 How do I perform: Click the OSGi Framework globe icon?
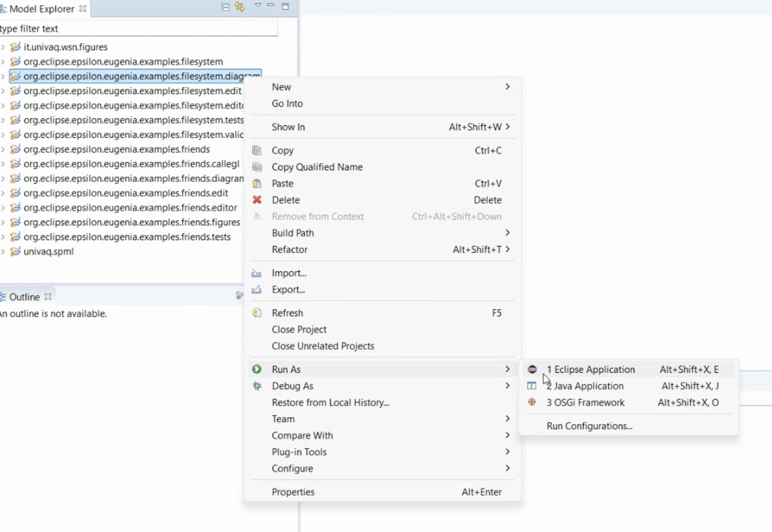point(531,402)
